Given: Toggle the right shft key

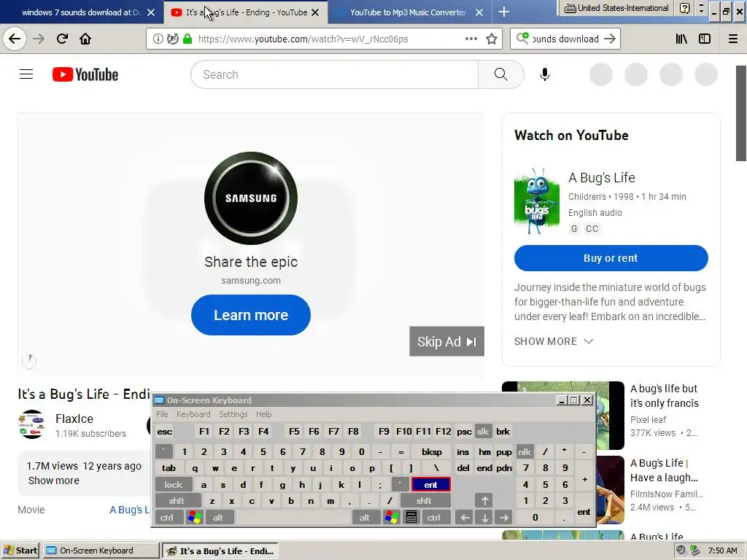Looking at the screenshot, I should pos(424,501).
